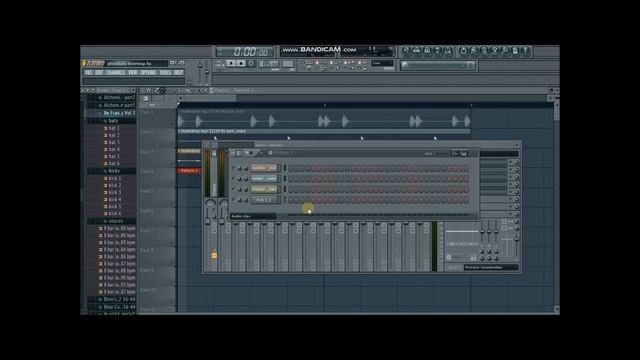Click the kick channel button in step sequencer
Screen dimensions: 640x360
point(264,200)
